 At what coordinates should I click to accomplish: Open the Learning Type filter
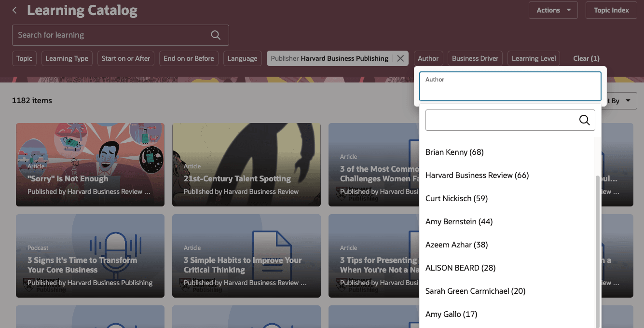pos(67,58)
